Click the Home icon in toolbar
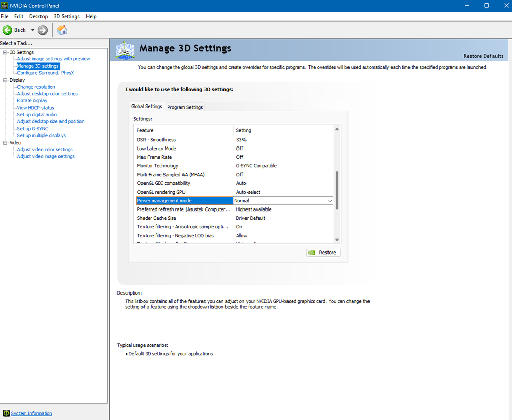Image resolution: width=512 pixels, height=420 pixels. tap(62, 30)
